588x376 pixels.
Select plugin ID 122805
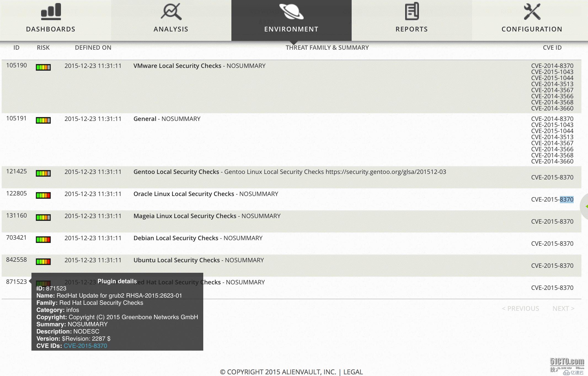[x=17, y=194]
